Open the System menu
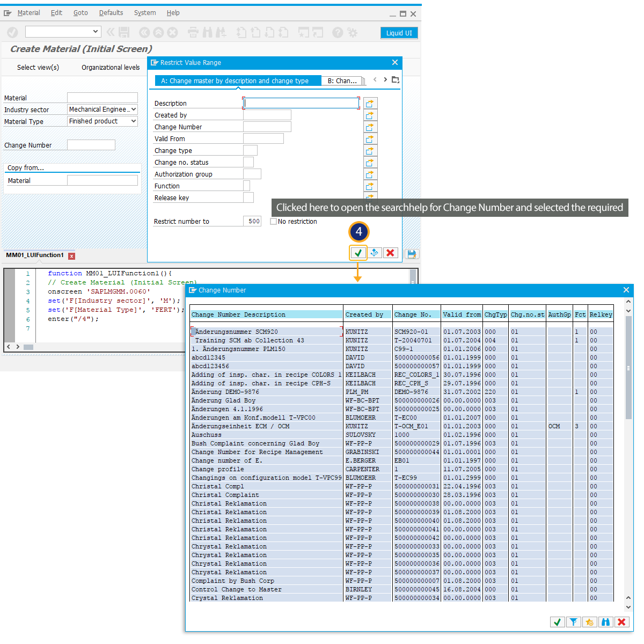 tap(145, 13)
